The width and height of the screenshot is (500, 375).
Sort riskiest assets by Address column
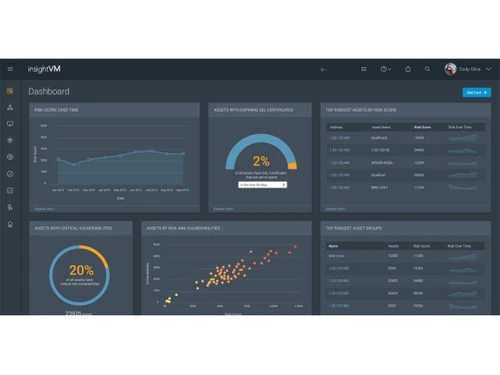click(336, 127)
